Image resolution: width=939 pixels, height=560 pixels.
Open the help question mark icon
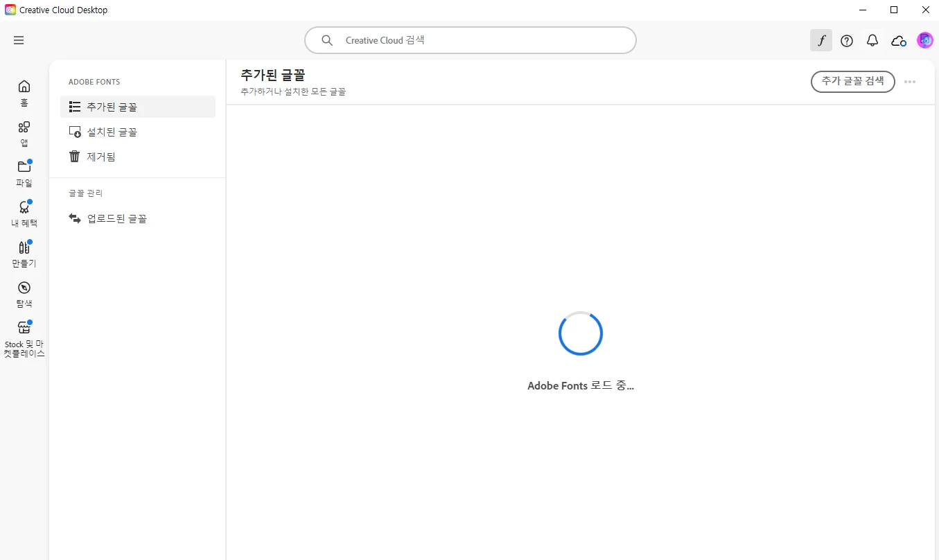[x=847, y=41]
